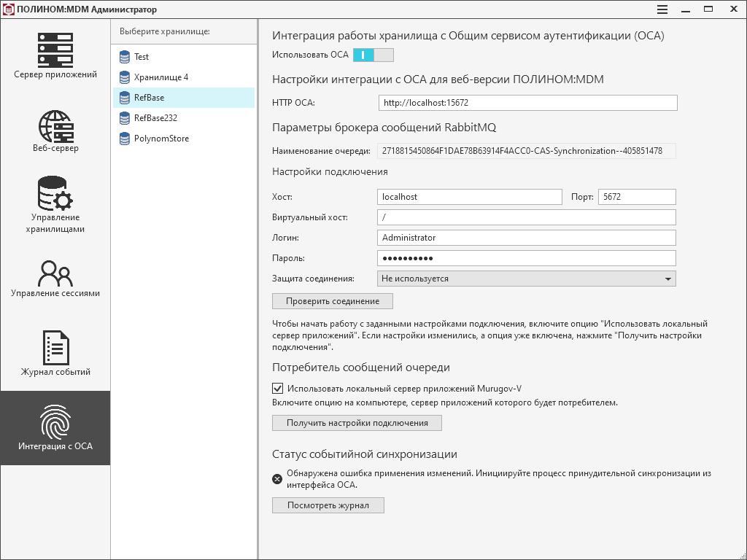Open Журнал событий document icon
The height and width of the screenshot is (560, 747).
55,348
